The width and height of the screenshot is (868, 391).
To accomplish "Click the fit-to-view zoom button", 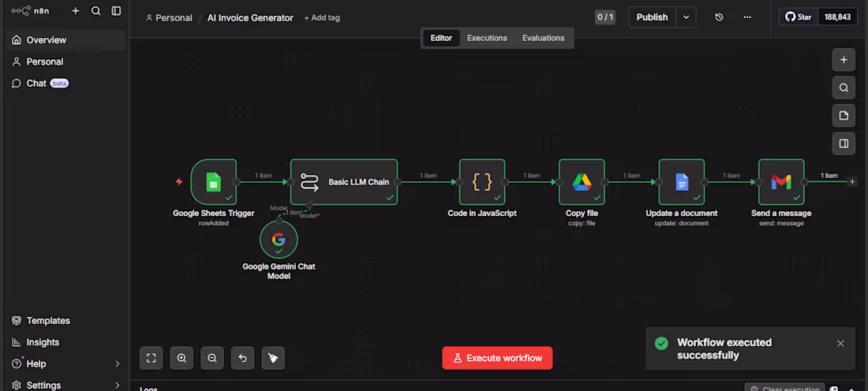I will pyautogui.click(x=152, y=358).
